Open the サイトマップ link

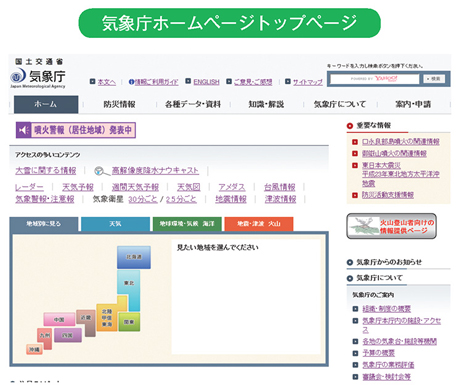pyautogui.click(x=308, y=82)
